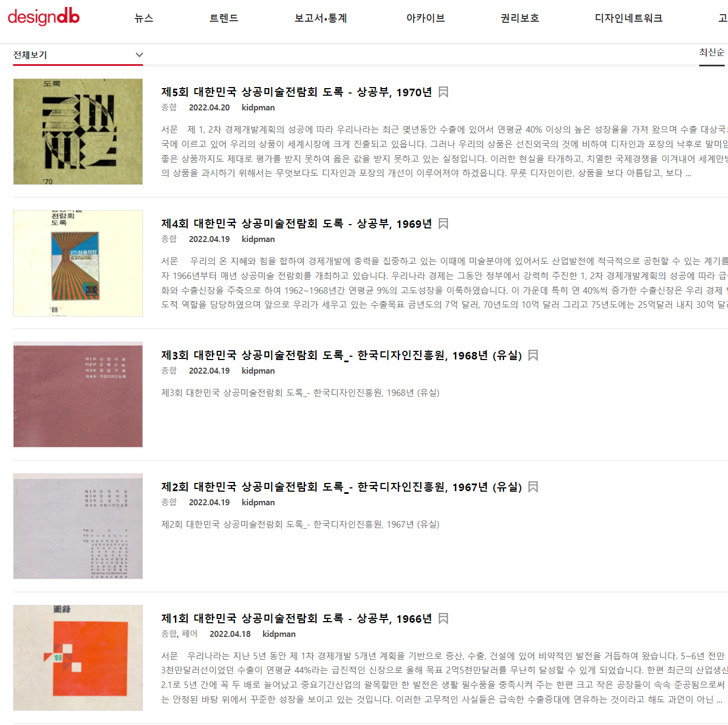This screenshot has width=728, height=725.
Task: Expand the 전체보기 category dropdown
Action: click(x=78, y=55)
